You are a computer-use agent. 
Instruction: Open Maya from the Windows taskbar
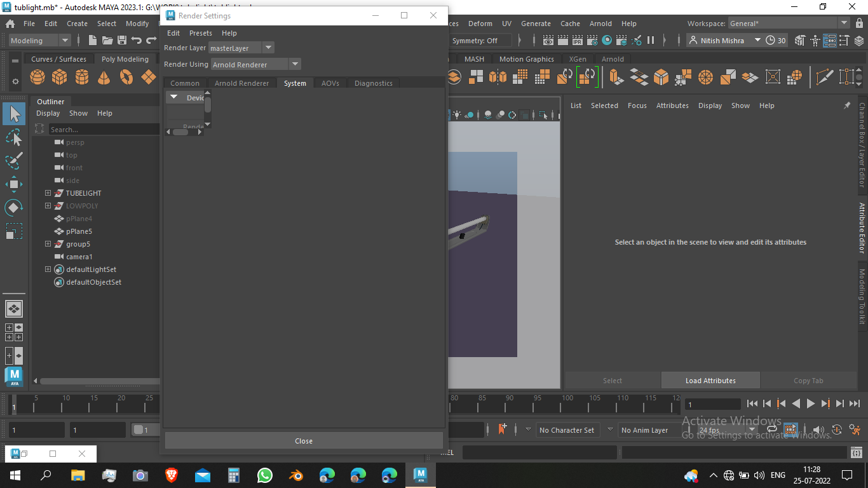(x=420, y=475)
